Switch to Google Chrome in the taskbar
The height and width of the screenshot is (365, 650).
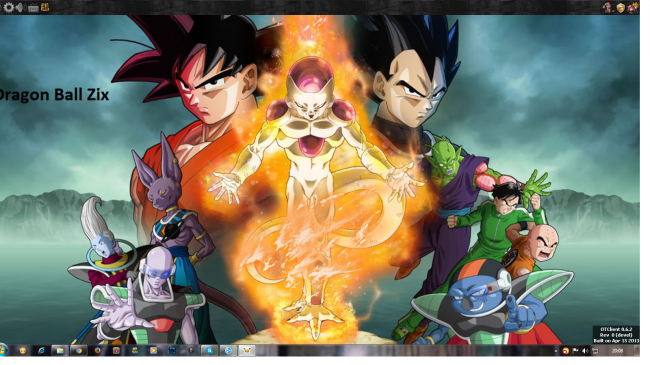[x=79, y=350]
